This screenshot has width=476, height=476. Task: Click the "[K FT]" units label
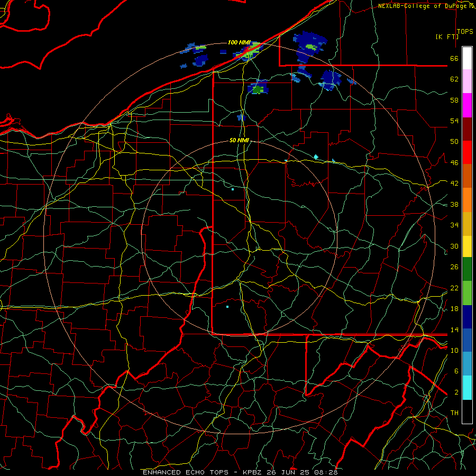[447, 36]
